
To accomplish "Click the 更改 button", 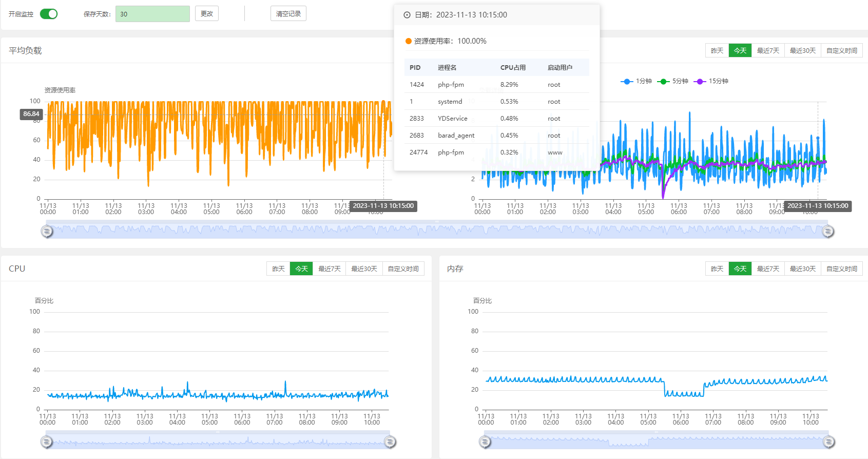I will point(207,13).
